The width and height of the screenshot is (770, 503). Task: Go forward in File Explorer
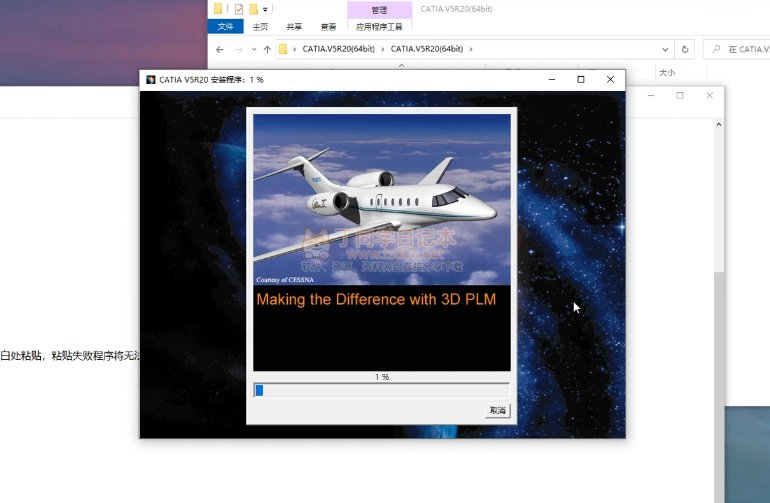(x=239, y=49)
